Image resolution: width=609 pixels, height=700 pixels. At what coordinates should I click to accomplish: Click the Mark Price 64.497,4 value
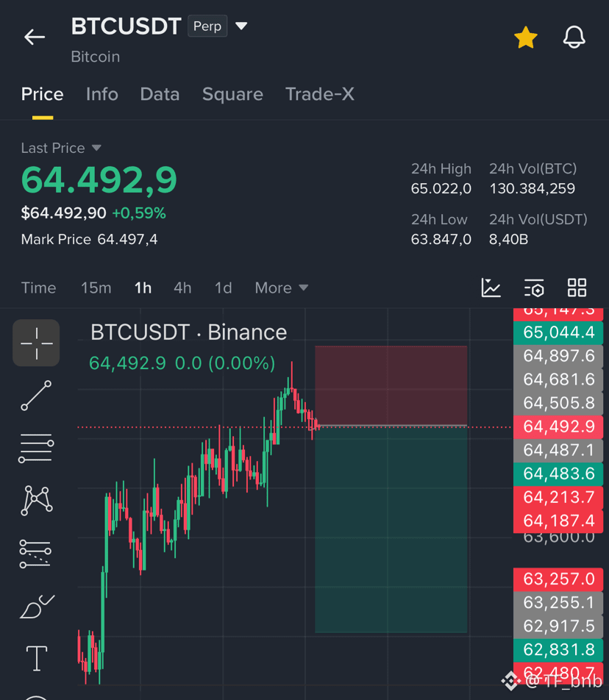[x=128, y=239]
